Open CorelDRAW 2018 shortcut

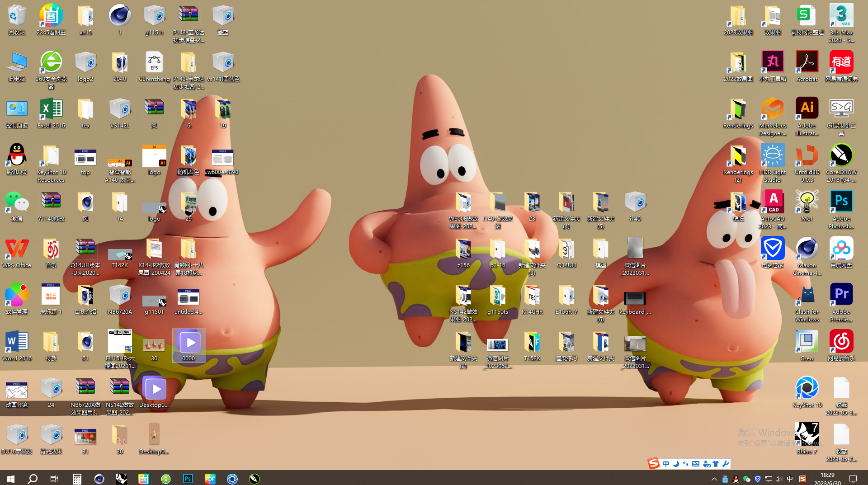point(841,163)
